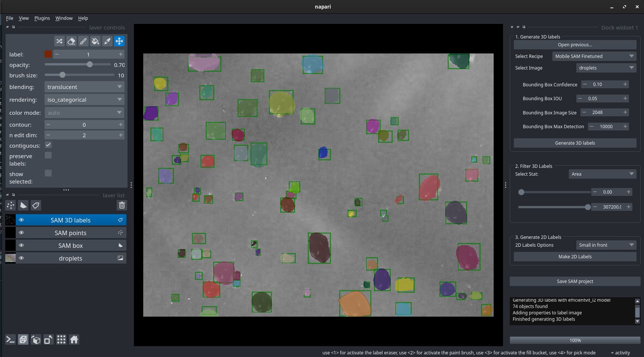
Task: Switch viewer between 2D and 3D
Action: (23, 339)
